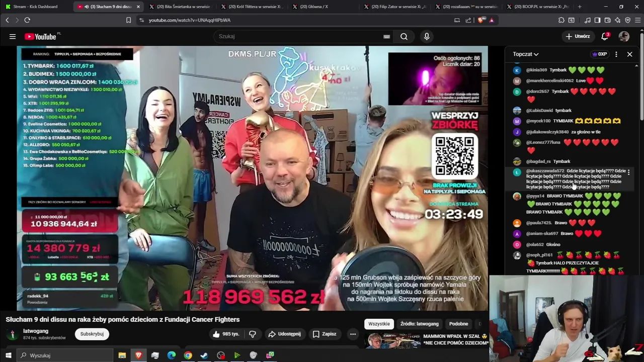The width and height of the screenshot is (644, 362).
Task: Open the browser main hamburger menu
Action: coord(637,20)
